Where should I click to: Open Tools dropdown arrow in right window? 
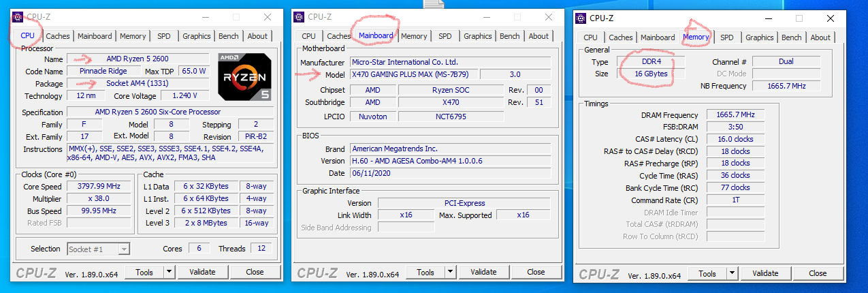tap(731, 274)
